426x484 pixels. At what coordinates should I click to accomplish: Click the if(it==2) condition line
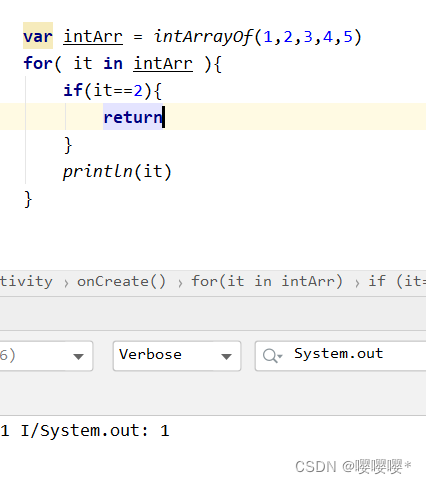(113, 90)
